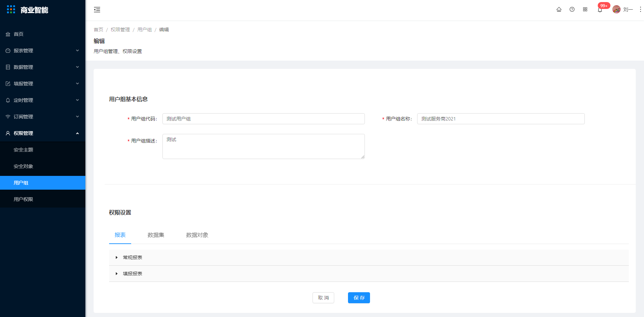Expand the 数据管理 menu chevron
Viewport: 644px width, 317px height.
tap(77, 67)
